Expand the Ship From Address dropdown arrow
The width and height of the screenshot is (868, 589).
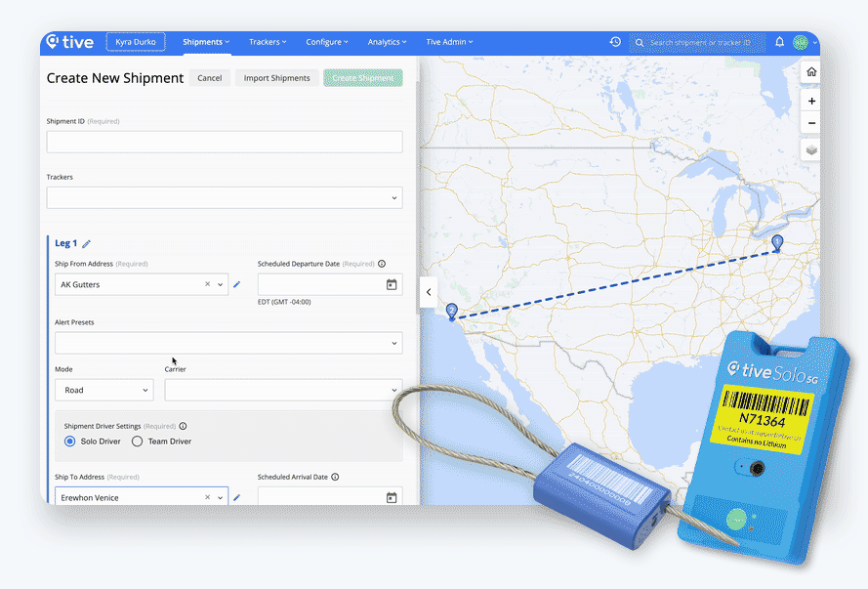220,284
